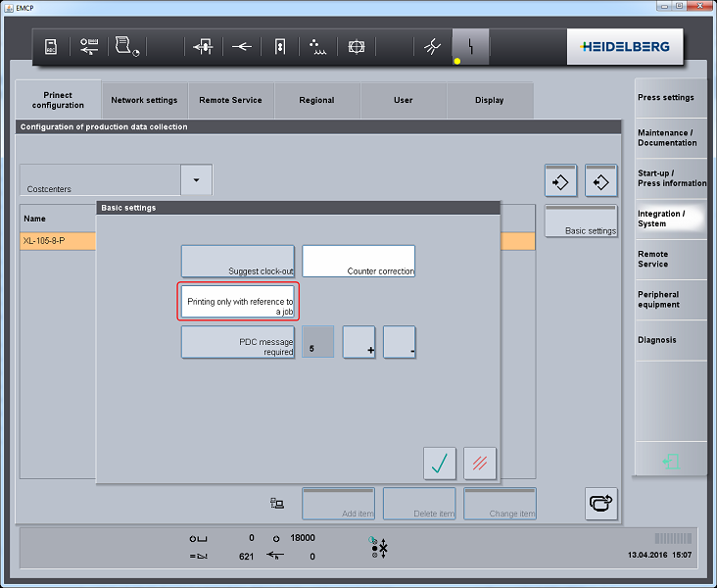Viewport: 717px width, 588px height.
Task: Click the job ticket icon in top toolbar
Action: (52, 47)
